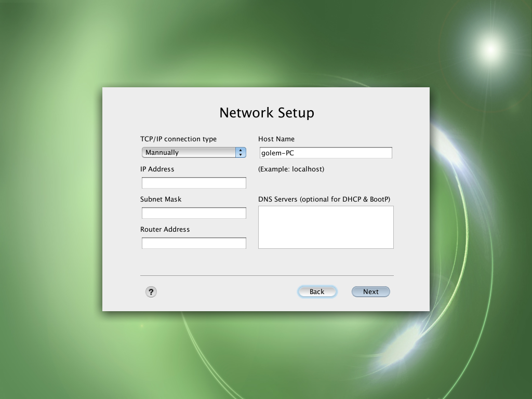Place cursor in the Subnet Mask field
Screen dimensions: 532x399
tap(193, 212)
